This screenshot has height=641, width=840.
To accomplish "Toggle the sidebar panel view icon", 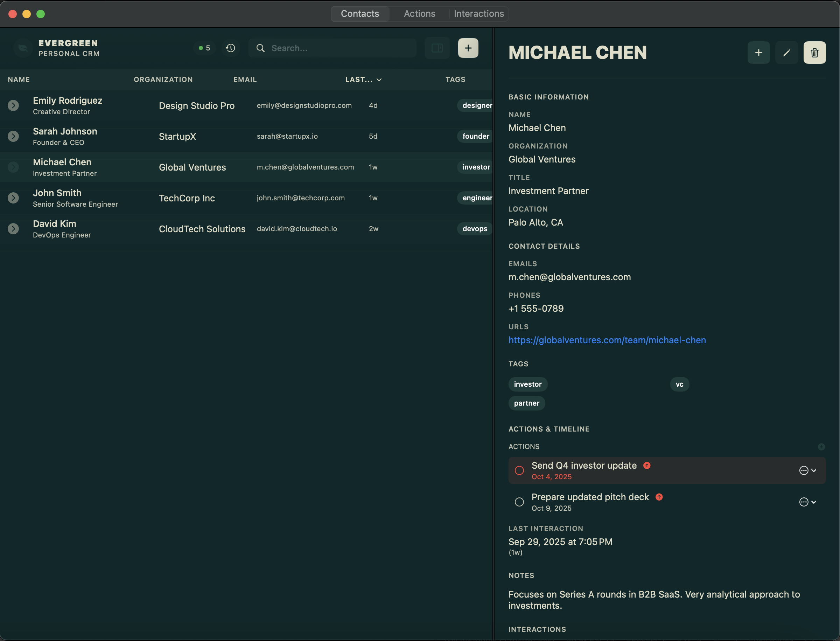I will [437, 48].
